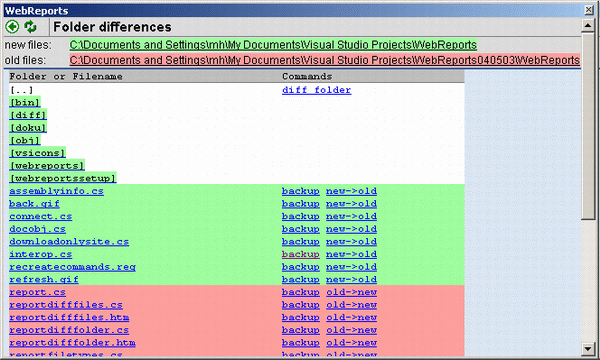Open interop.cs file link
The height and width of the screenshot is (360, 600).
pyautogui.click(x=41, y=254)
